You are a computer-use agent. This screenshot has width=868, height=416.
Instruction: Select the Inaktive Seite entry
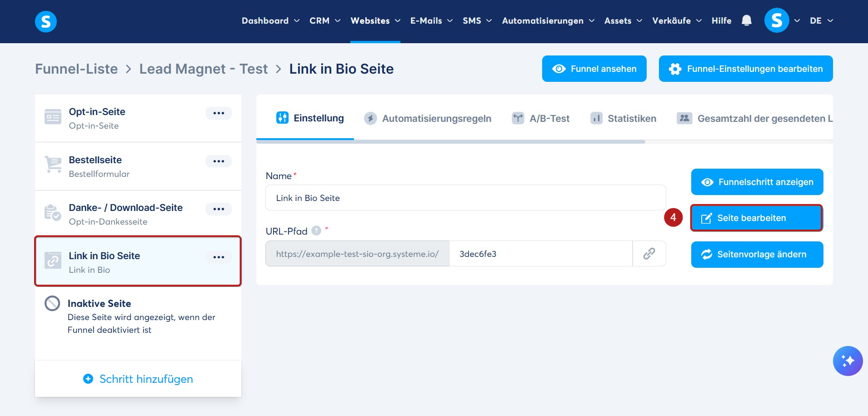(138, 316)
